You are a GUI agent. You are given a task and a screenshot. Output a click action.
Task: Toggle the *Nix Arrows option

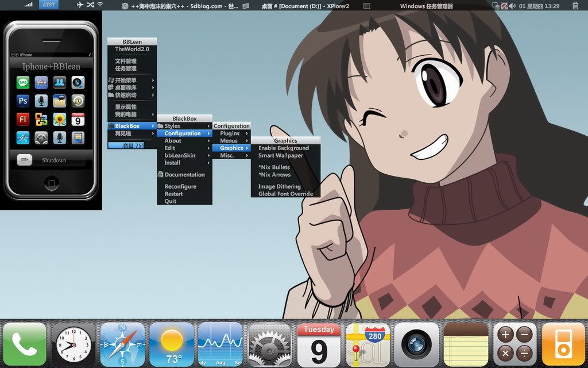click(x=285, y=175)
